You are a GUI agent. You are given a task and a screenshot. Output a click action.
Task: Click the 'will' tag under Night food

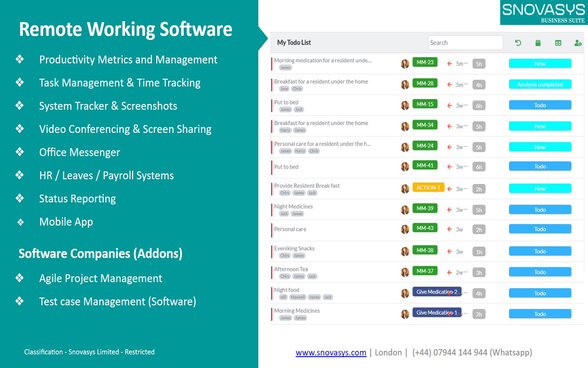(x=283, y=297)
